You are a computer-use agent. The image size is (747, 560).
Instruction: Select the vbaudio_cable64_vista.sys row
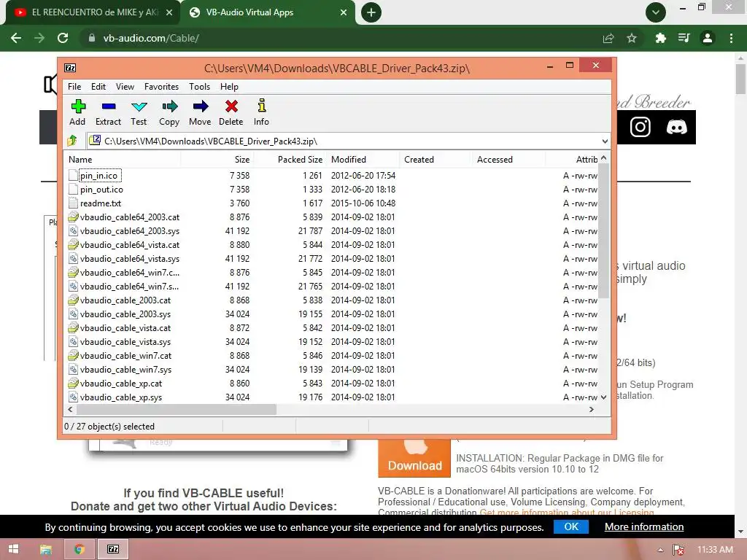coord(331,259)
